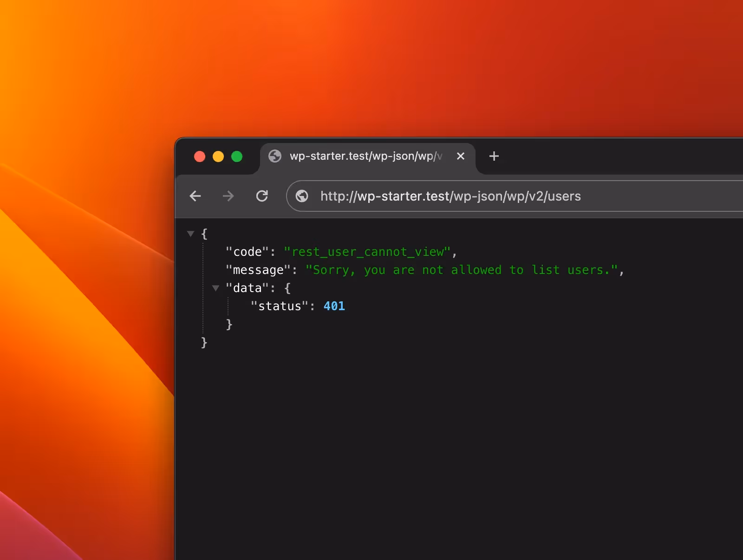Click the "rest_user_cannot_view" value
The width and height of the screenshot is (743, 560).
tap(367, 252)
